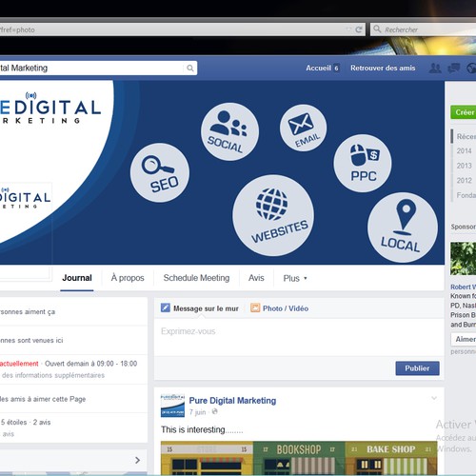
Task: Jump to 2012 in the timeline
Action: click(464, 181)
